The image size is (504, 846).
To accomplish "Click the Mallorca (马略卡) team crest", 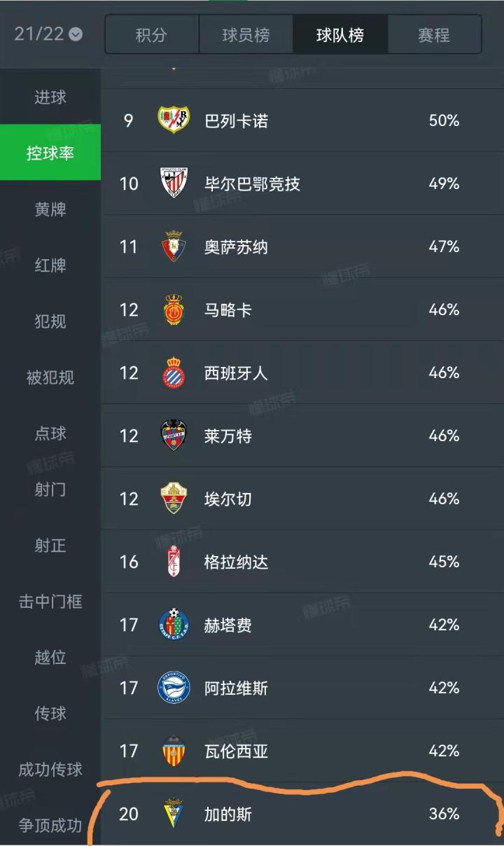I will [174, 310].
